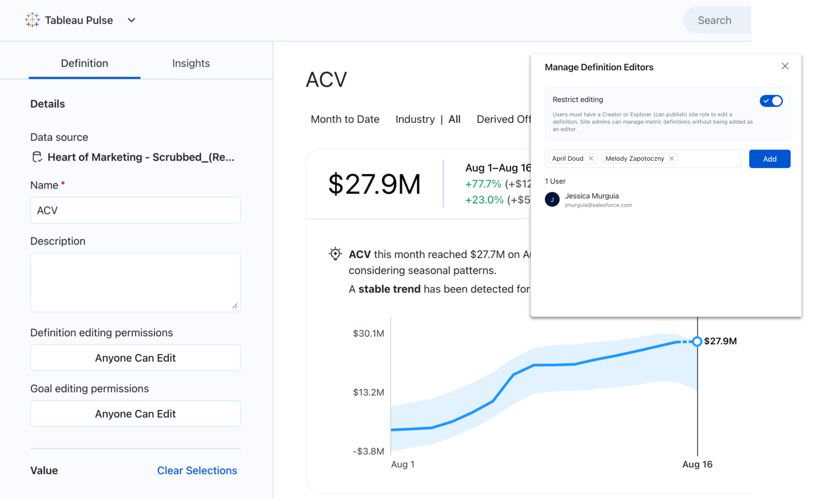816x504 pixels.
Task: Click the Clear Selections link
Action: point(197,471)
